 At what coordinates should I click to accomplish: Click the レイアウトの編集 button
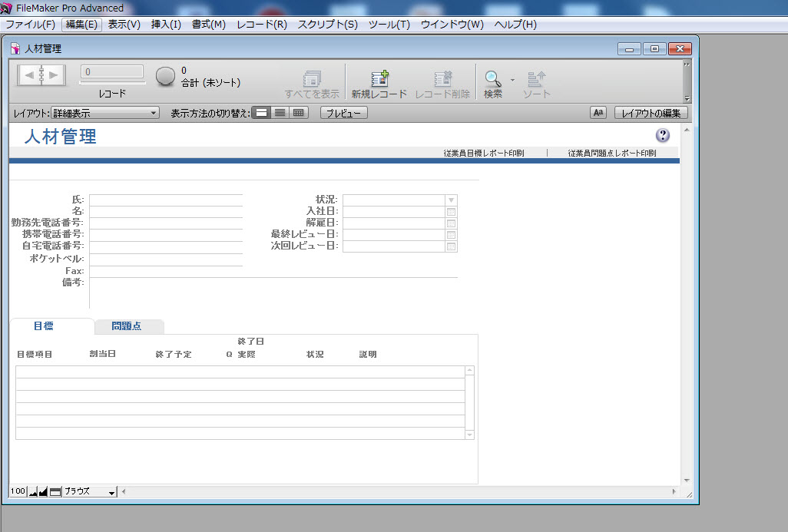click(x=651, y=113)
